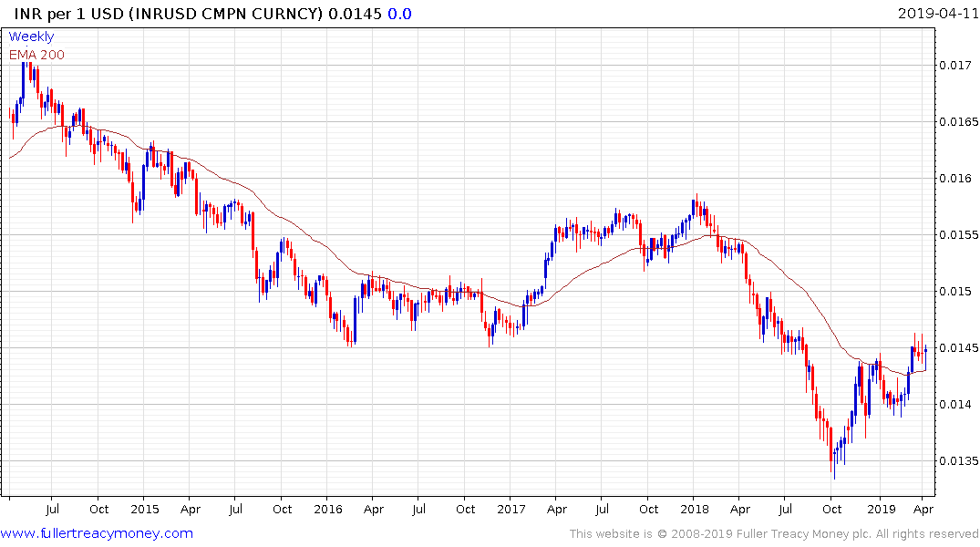
Task: Click the 2019-04-11 date label
Action: [938, 13]
